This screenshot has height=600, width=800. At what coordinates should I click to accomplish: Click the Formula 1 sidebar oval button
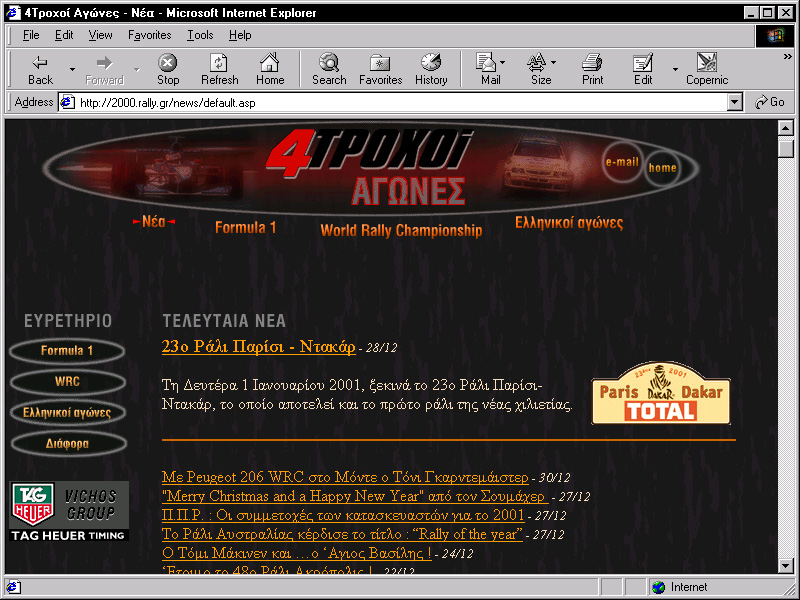[x=67, y=351]
